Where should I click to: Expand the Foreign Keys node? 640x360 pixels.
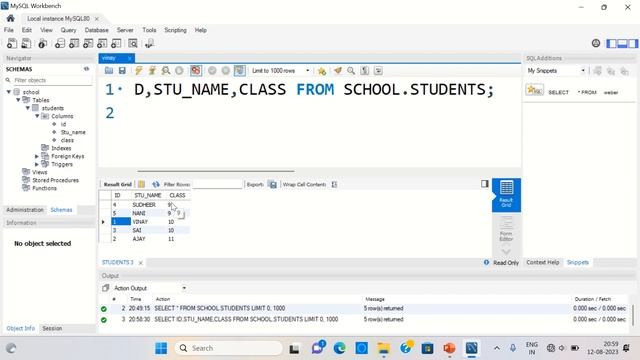tap(37, 156)
